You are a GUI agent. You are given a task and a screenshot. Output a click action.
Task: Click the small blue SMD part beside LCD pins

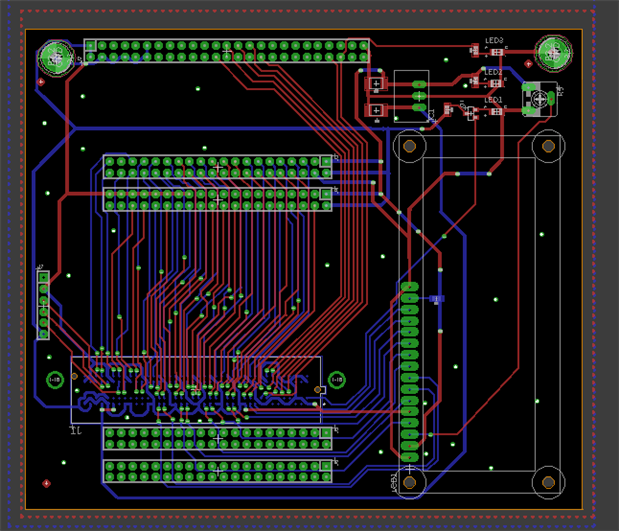coord(437,298)
